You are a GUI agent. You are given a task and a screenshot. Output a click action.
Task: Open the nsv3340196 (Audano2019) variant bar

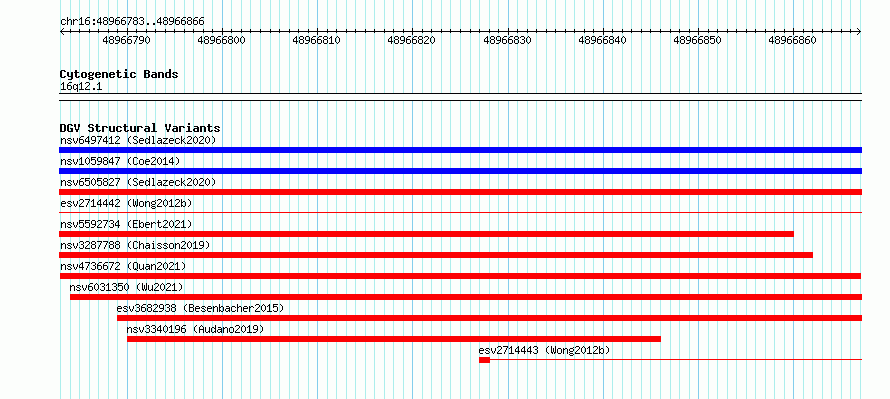[394, 339]
